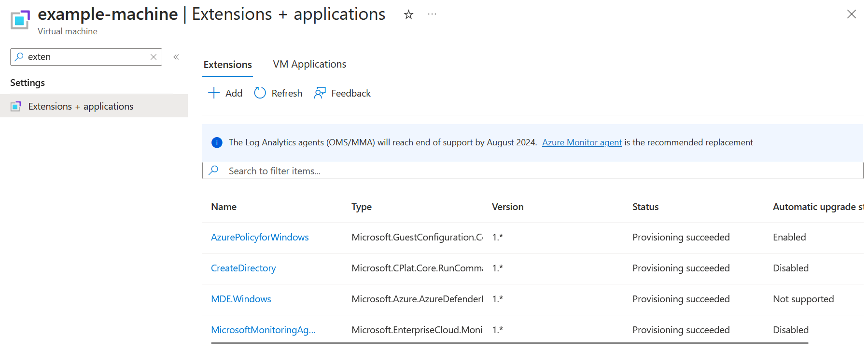Open the Azure Monitor agent link
This screenshot has width=868, height=352.
(x=582, y=142)
